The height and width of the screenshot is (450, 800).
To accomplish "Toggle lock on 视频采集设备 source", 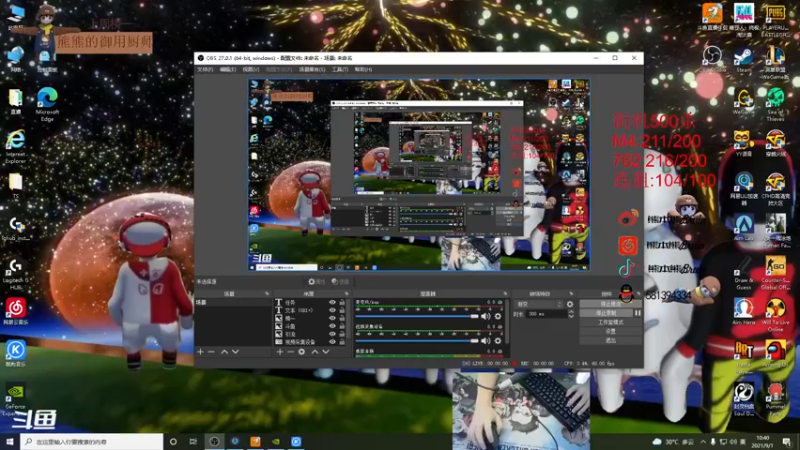I will coord(342,342).
